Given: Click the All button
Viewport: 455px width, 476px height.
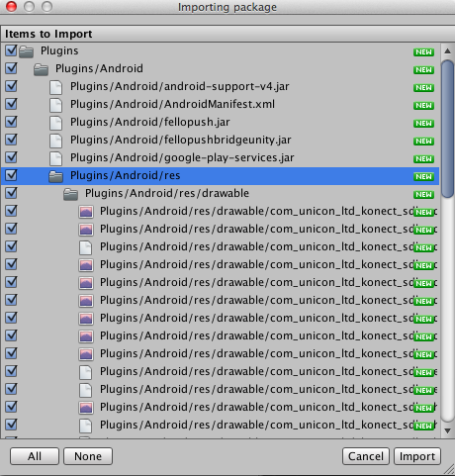Looking at the screenshot, I should click(x=35, y=456).
